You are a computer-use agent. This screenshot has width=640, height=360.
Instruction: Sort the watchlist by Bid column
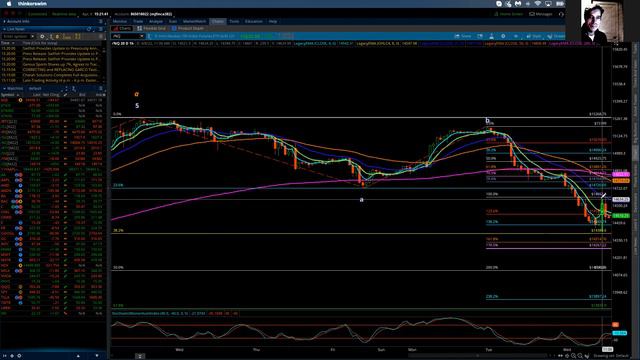click(82, 95)
